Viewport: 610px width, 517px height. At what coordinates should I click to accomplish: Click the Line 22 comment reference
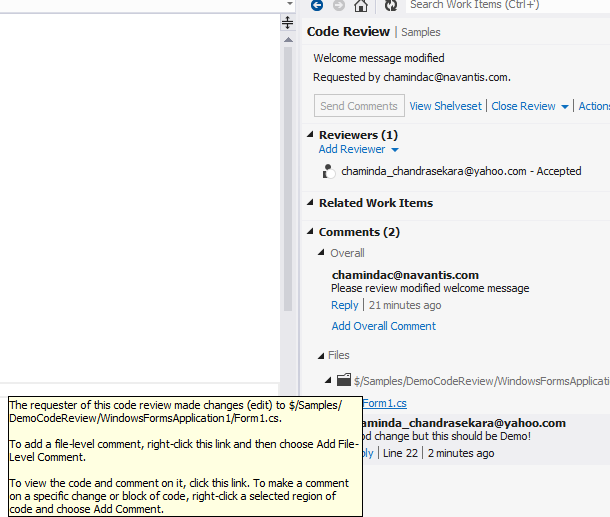pos(400,453)
